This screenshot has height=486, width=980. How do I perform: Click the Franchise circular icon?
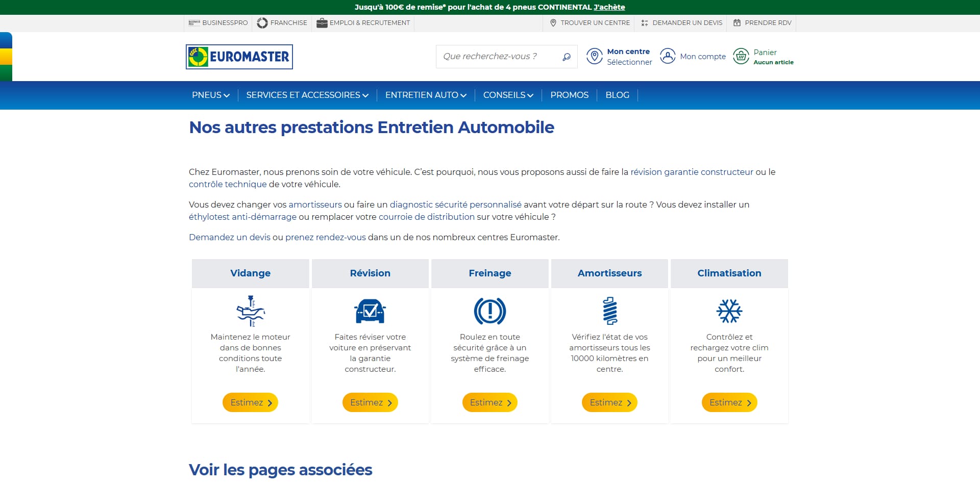pyautogui.click(x=262, y=23)
